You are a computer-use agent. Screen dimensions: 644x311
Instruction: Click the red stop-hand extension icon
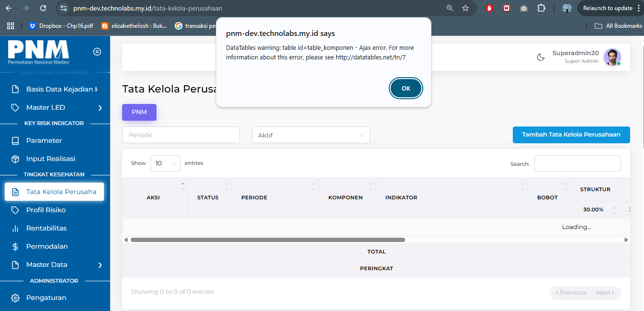tap(489, 8)
